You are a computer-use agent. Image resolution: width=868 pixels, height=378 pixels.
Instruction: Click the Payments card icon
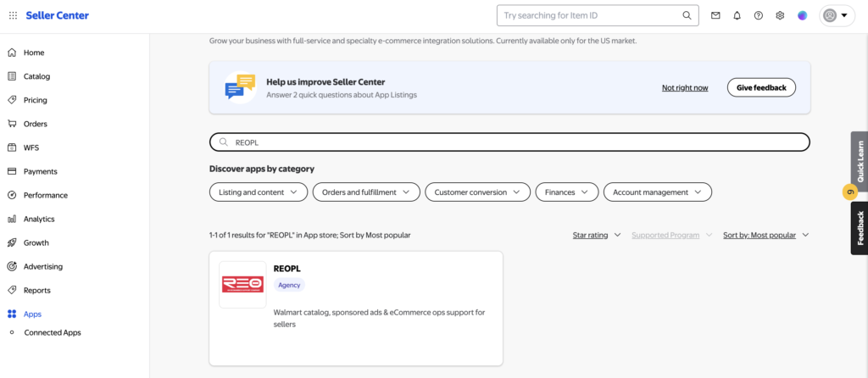click(x=12, y=171)
